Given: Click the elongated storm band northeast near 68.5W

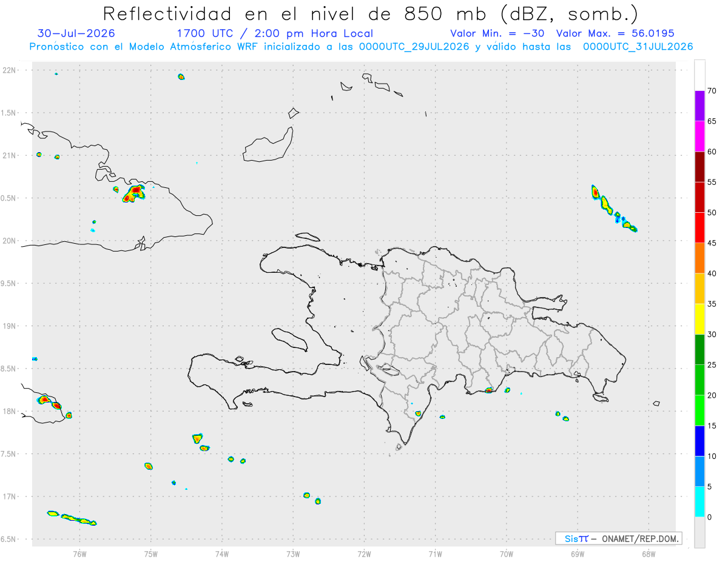Looking at the screenshot, I should click(x=613, y=208).
